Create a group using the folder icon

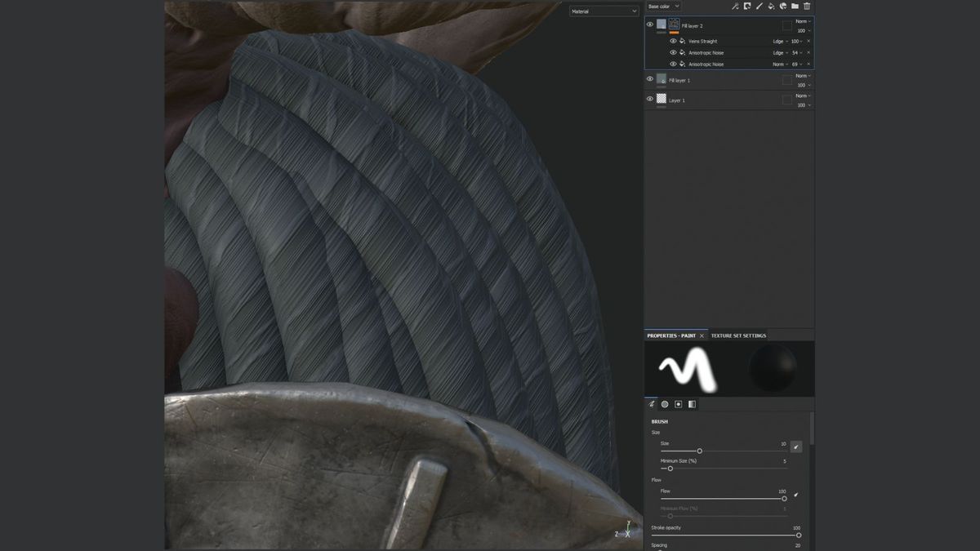(x=794, y=6)
